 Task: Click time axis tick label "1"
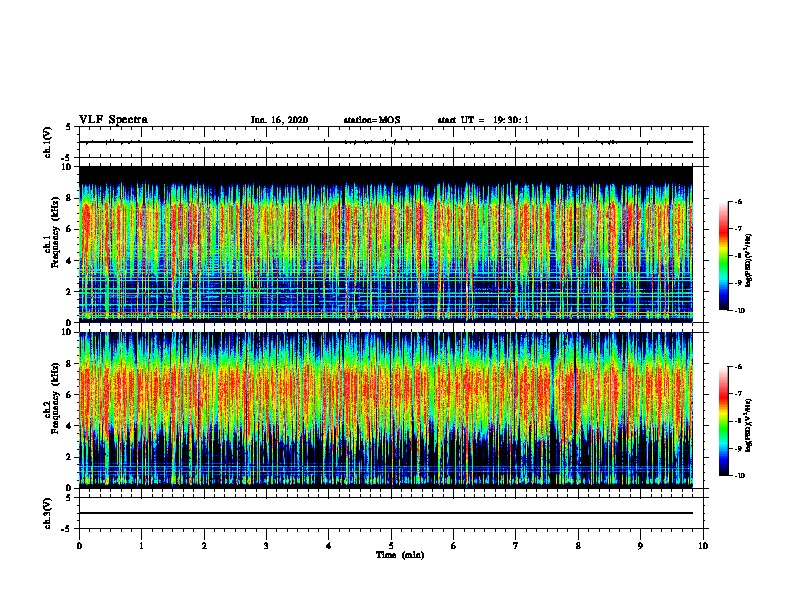tap(141, 546)
